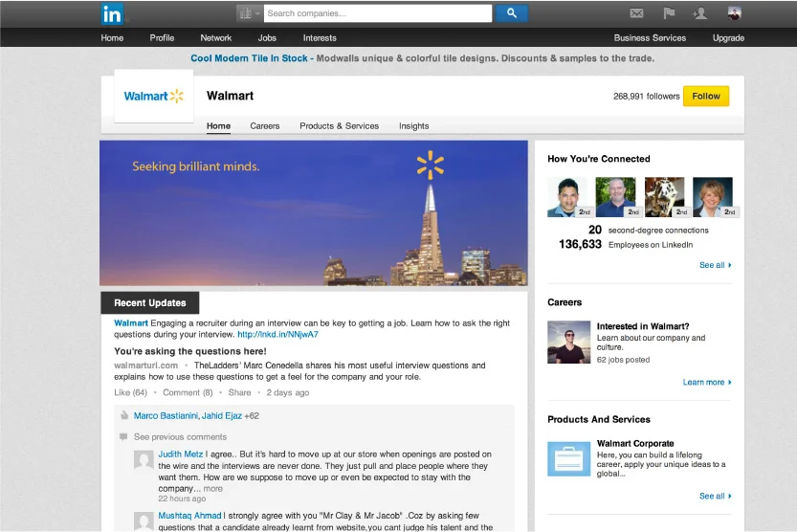Open Mushtaq Ahmad's profile
The width and height of the screenshot is (797, 532).
[x=189, y=516]
